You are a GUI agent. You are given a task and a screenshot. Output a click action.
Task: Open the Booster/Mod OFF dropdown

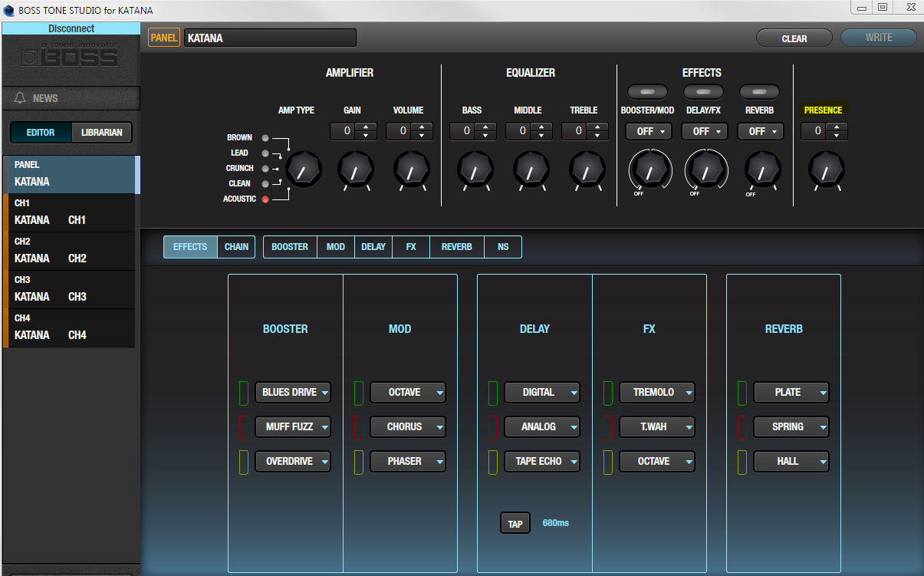point(649,131)
